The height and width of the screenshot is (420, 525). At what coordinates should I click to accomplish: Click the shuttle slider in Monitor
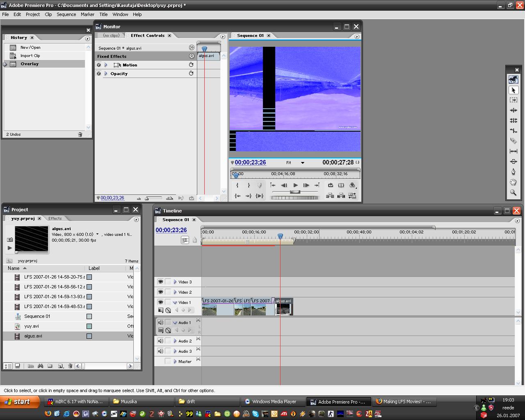click(295, 192)
